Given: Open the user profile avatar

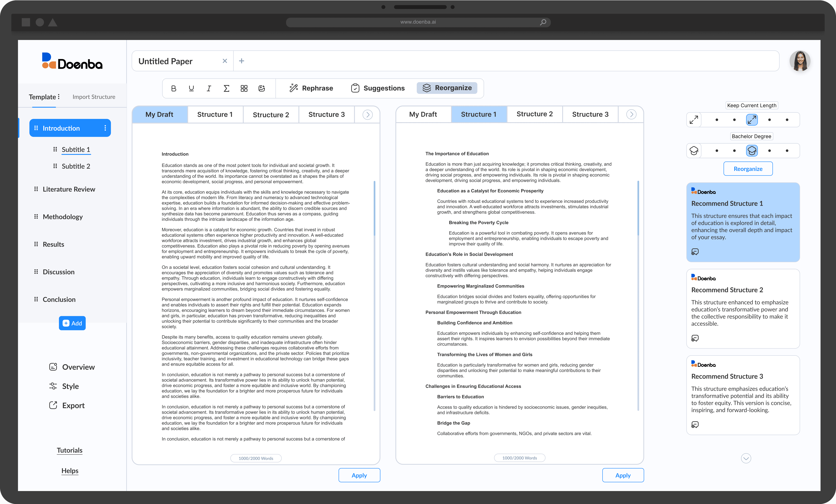Looking at the screenshot, I should 800,61.
